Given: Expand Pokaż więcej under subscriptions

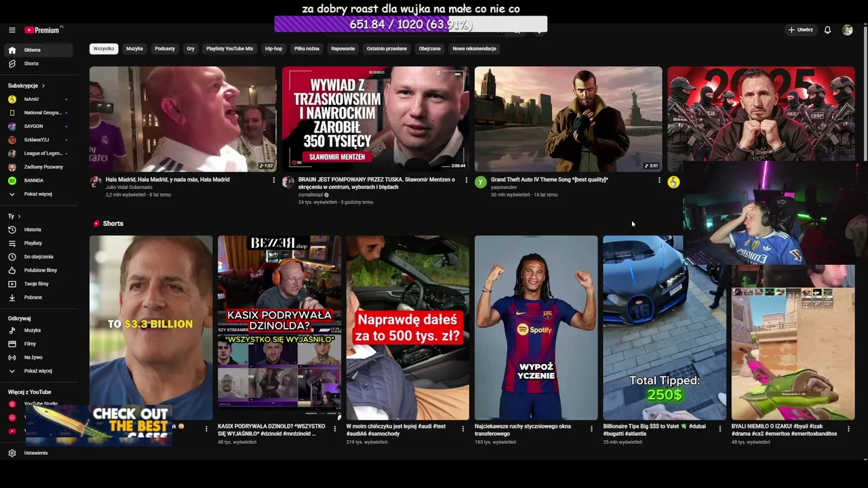Looking at the screenshot, I should 40,195.
